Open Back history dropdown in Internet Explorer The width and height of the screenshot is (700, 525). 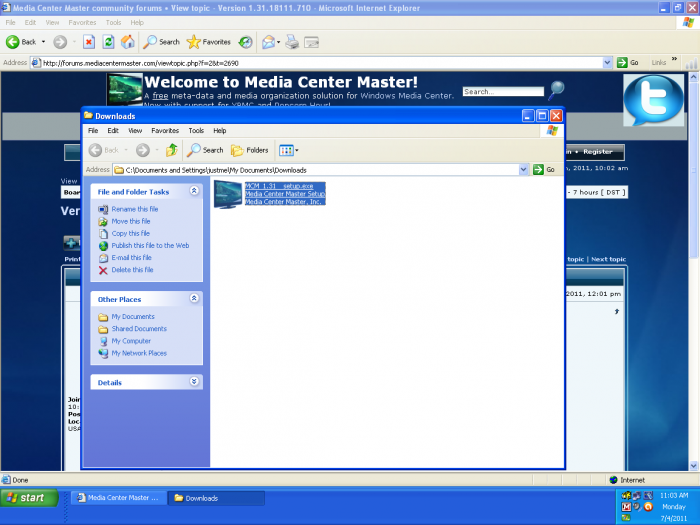(x=43, y=42)
